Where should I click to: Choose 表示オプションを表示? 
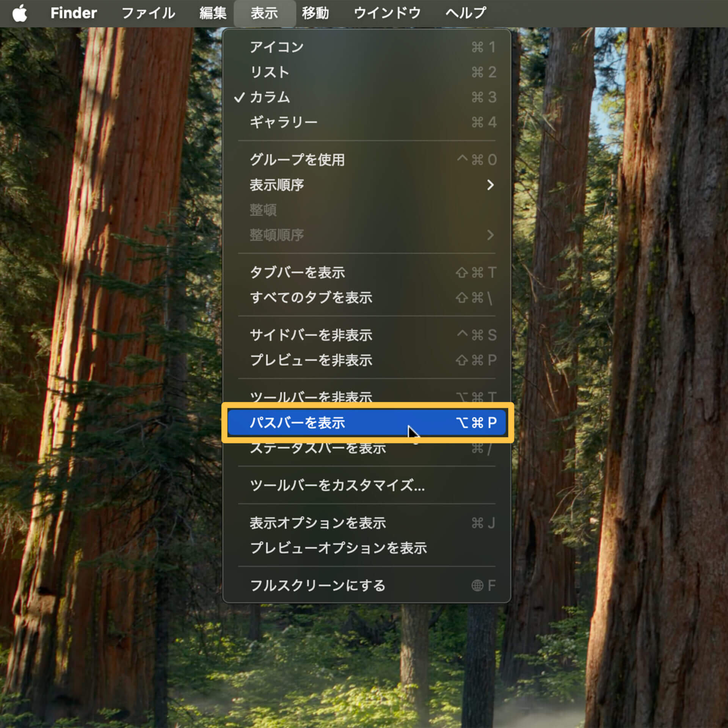[367, 523]
